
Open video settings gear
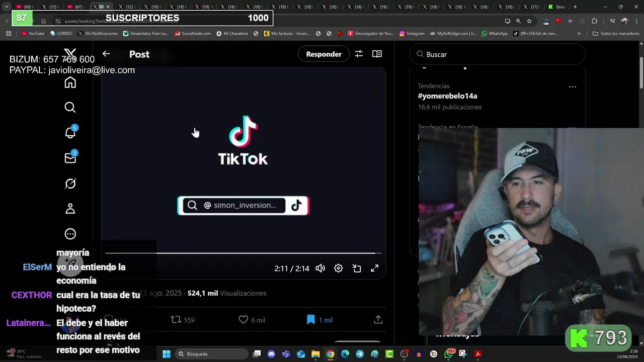point(339,268)
